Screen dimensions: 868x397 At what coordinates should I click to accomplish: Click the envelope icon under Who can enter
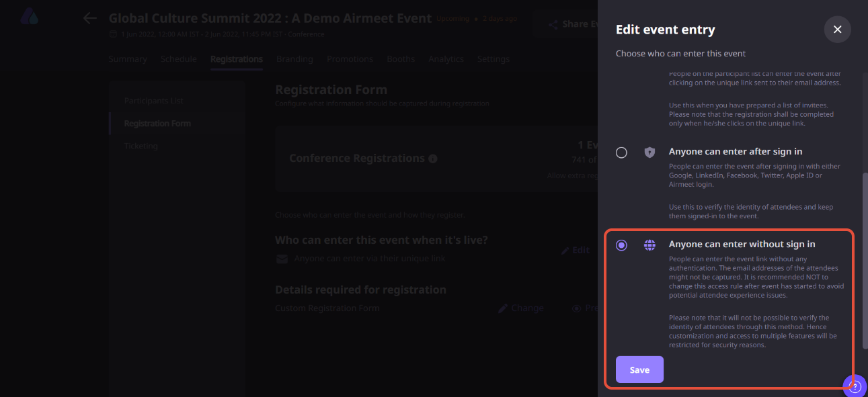282,259
